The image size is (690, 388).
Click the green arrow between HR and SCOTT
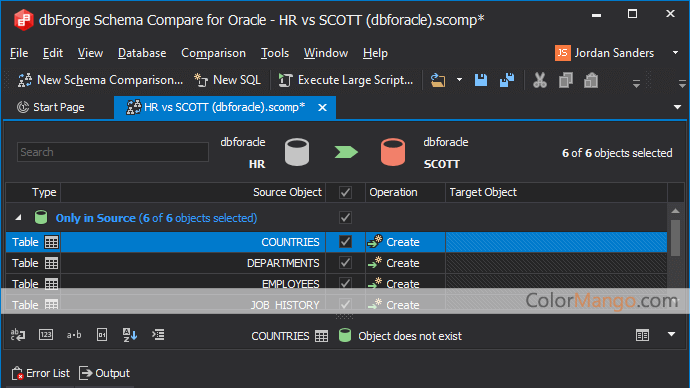click(346, 152)
